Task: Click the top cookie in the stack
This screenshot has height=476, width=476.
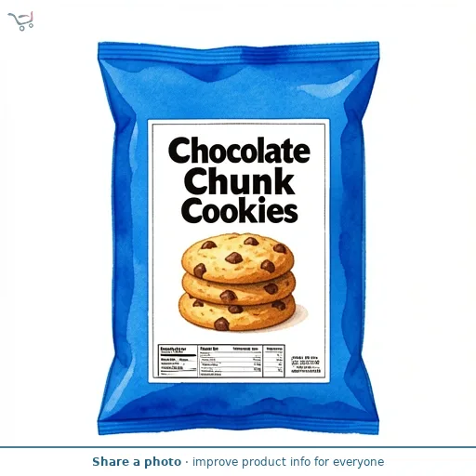Action: point(238,257)
